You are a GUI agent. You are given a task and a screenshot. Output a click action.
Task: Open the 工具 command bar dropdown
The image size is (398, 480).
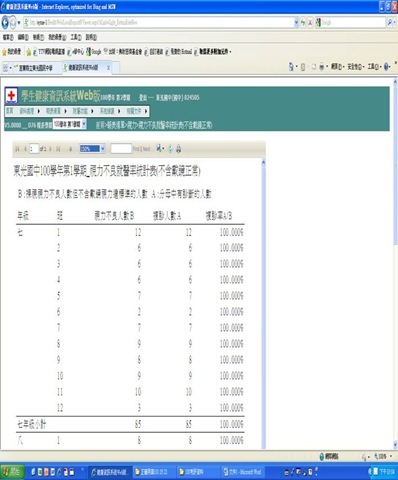coord(374,67)
